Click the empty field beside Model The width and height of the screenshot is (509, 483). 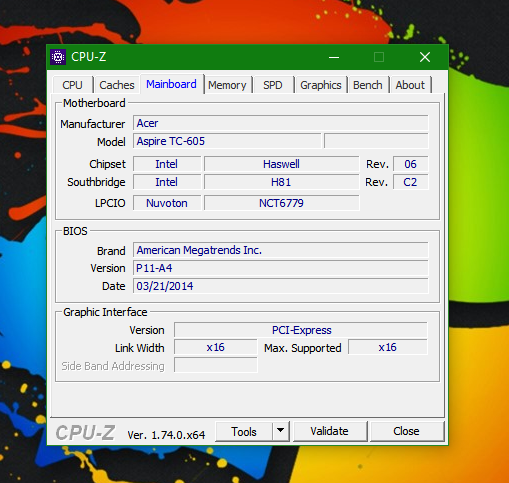tap(376, 141)
